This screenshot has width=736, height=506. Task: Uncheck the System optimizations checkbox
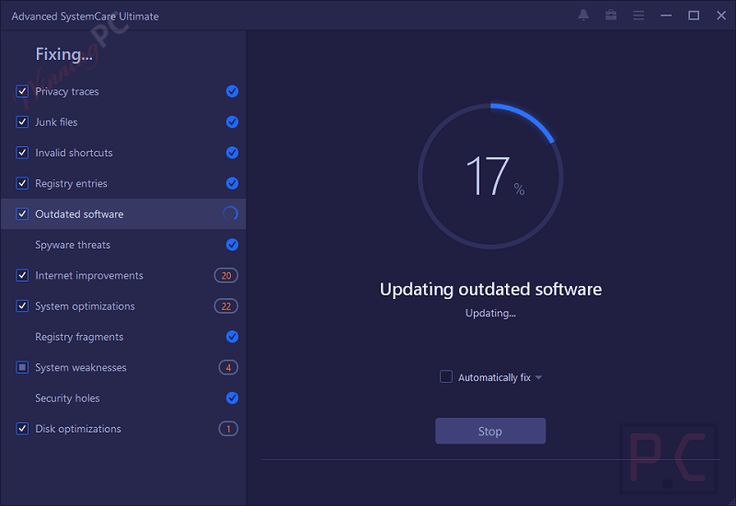click(22, 306)
